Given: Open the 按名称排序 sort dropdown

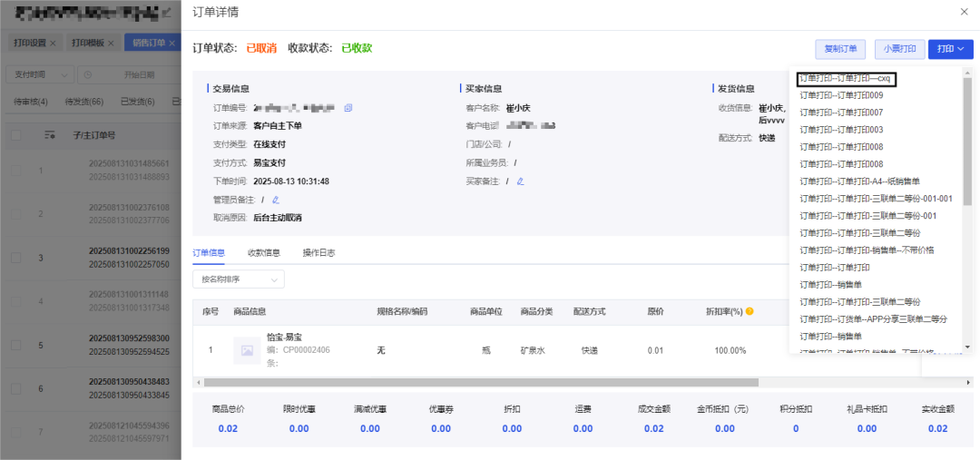Looking at the screenshot, I should (239, 279).
